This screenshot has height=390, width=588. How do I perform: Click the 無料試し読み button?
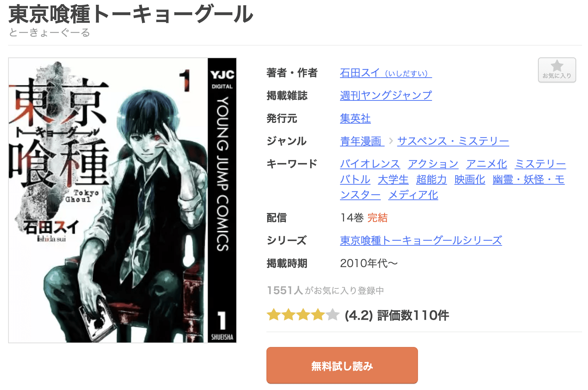342,366
